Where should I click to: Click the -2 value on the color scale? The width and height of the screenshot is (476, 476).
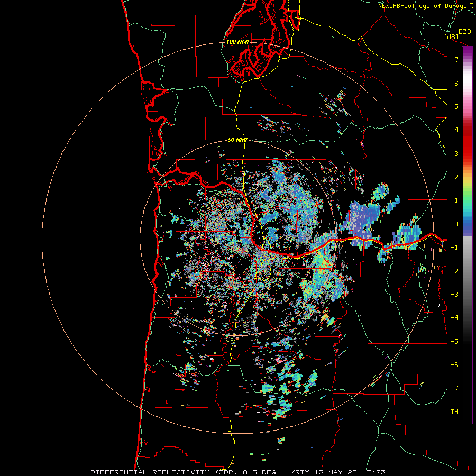(x=454, y=271)
